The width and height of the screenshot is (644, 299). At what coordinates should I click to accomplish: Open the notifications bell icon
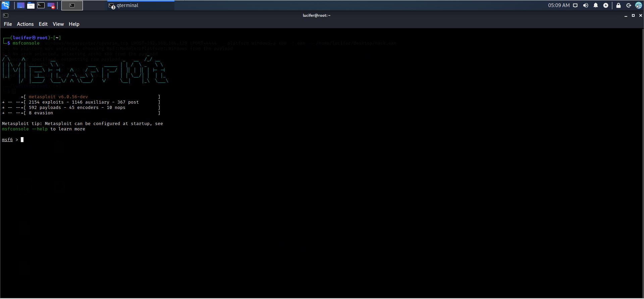[x=596, y=5]
